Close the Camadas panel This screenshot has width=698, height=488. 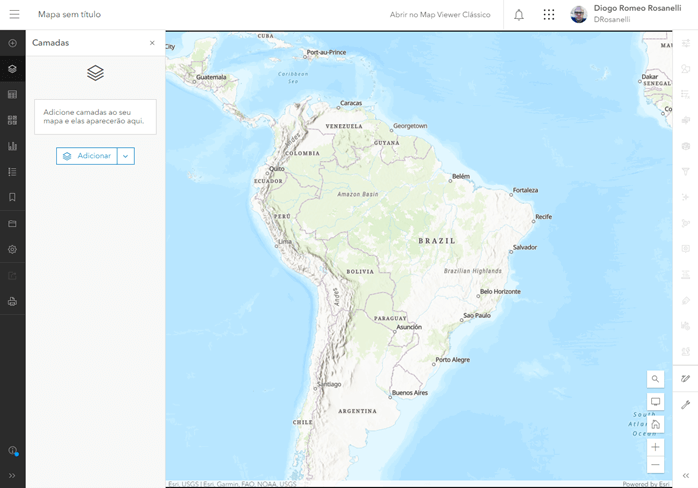(x=152, y=43)
